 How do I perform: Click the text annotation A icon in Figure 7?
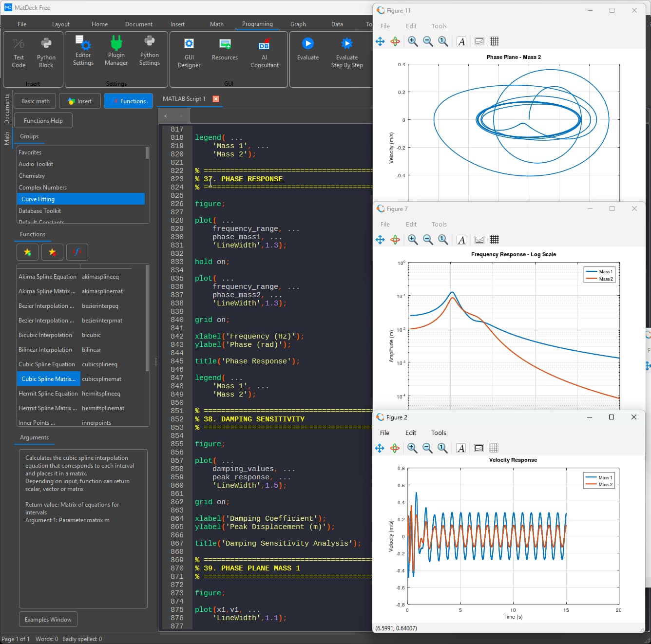coord(461,240)
